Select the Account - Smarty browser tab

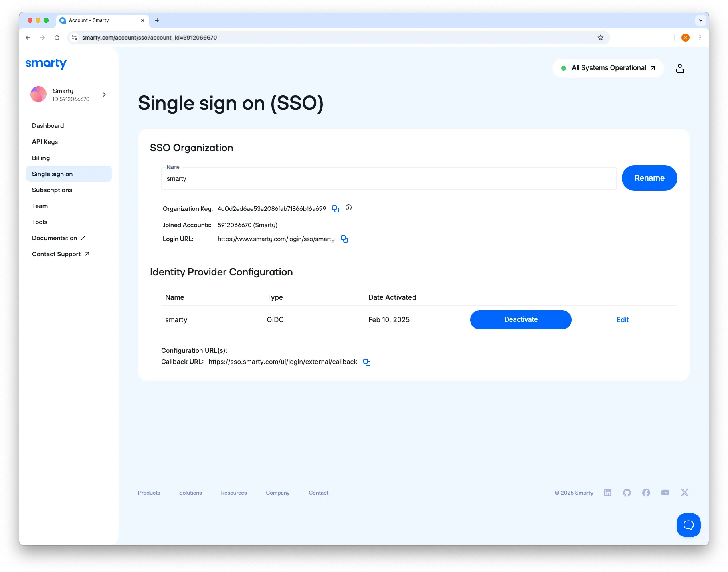103,20
